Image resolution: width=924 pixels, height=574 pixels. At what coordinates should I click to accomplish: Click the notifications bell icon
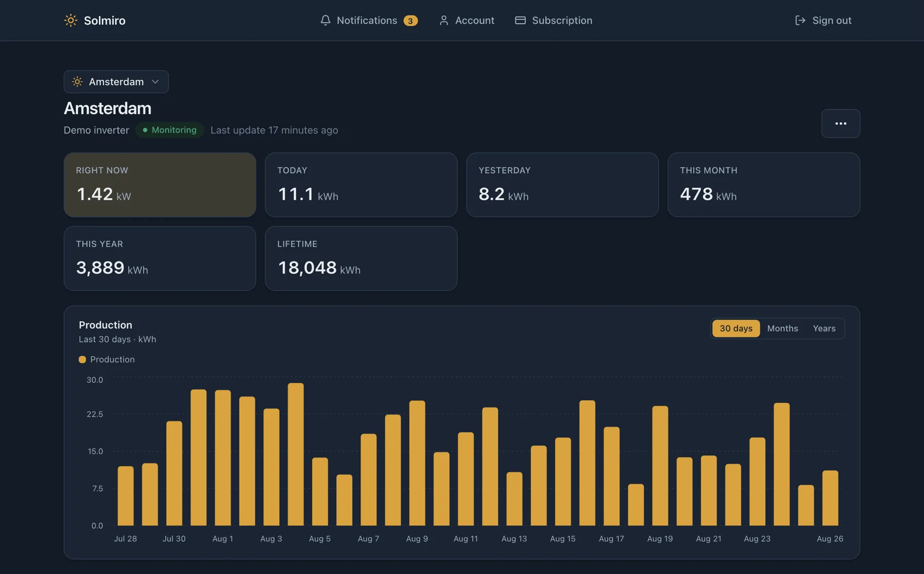click(325, 20)
